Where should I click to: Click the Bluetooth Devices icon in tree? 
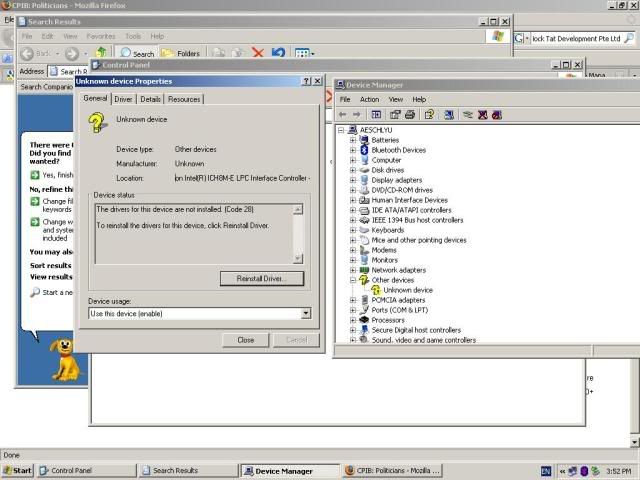(364, 150)
